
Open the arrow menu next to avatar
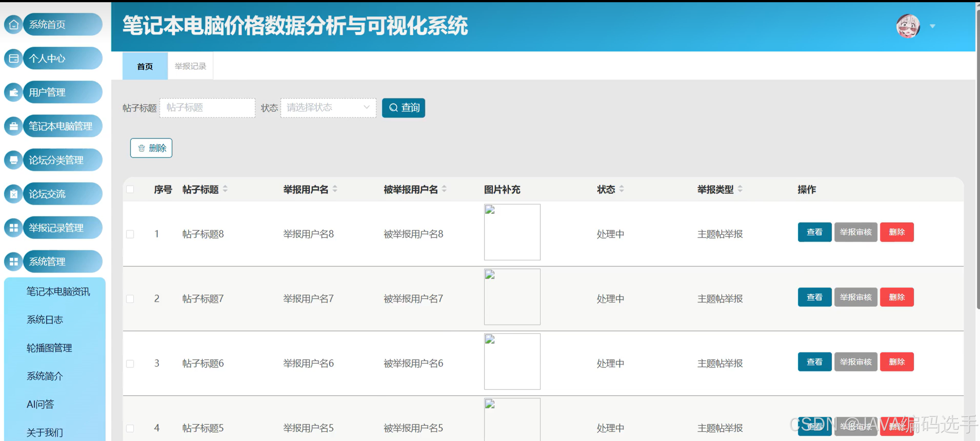coord(933,26)
